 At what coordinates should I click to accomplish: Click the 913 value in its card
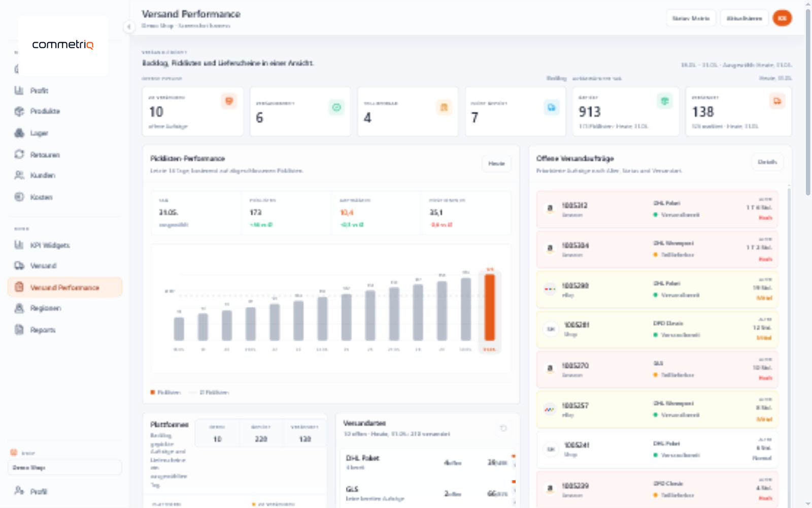pos(590,112)
